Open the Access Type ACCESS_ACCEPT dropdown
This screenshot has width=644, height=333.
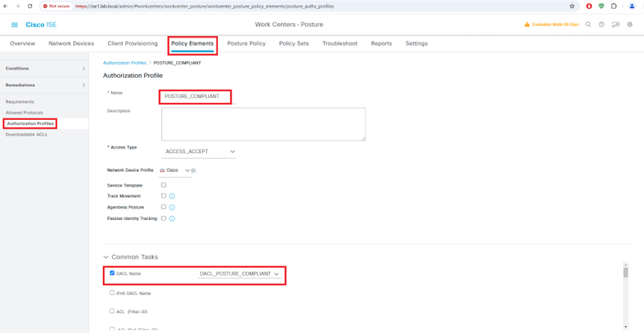point(199,151)
